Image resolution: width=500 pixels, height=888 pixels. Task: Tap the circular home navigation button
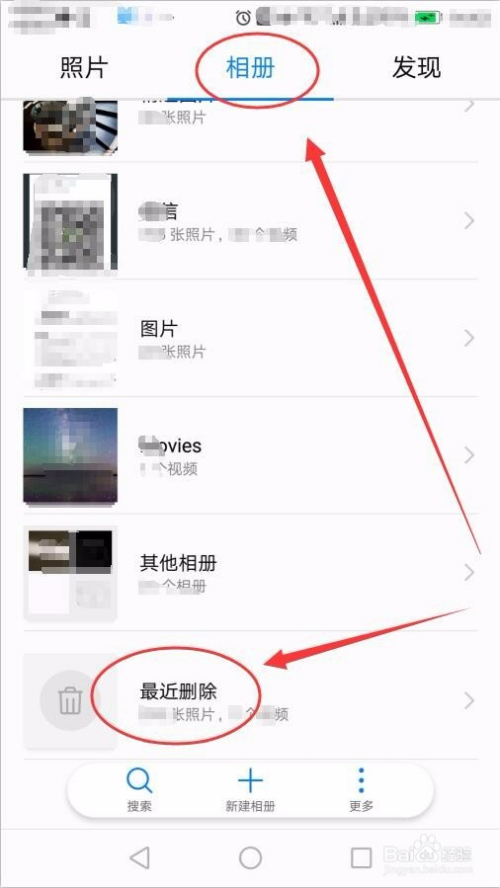point(250,857)
